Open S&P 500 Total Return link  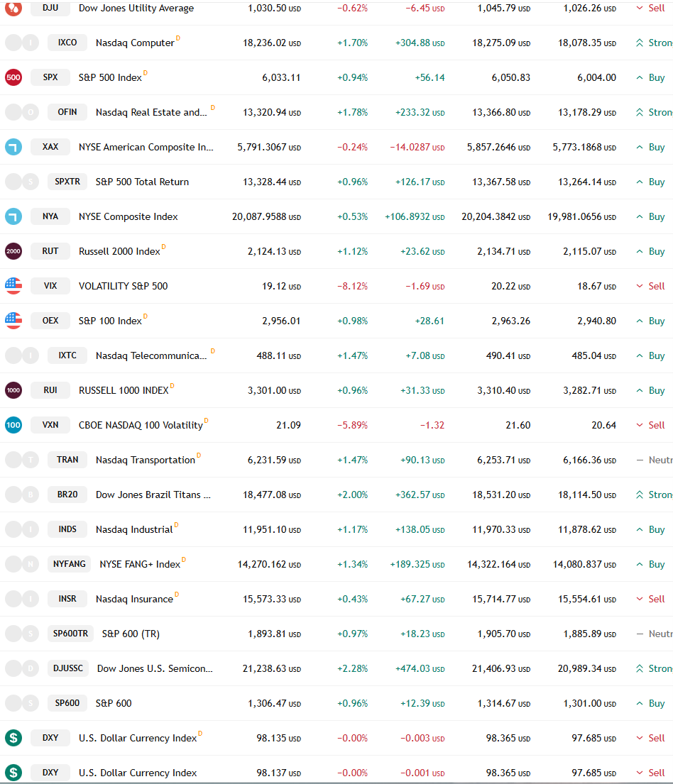[x=142, y=182]
